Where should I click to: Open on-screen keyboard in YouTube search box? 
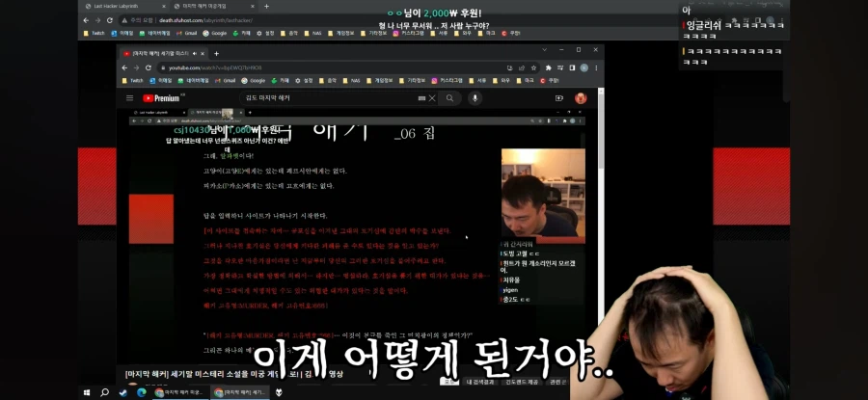coord(421,98)
